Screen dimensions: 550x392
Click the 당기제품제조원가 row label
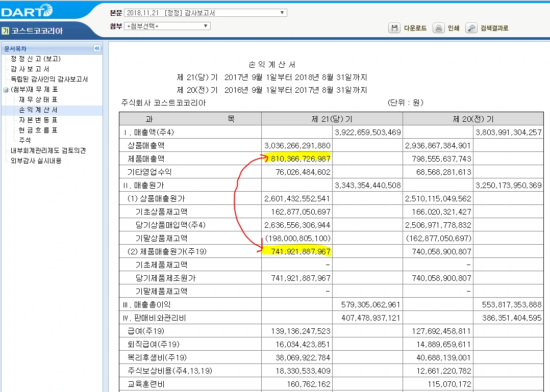coord(165,278)
